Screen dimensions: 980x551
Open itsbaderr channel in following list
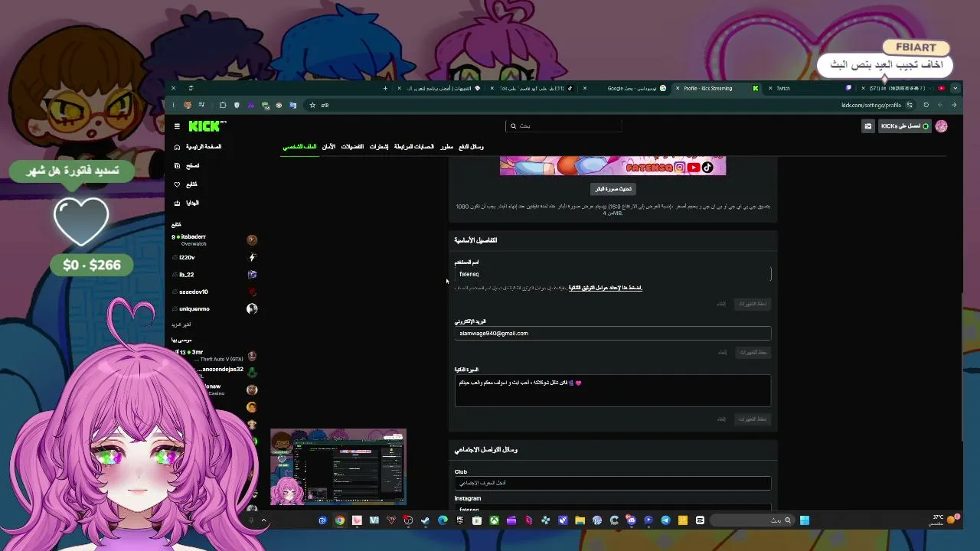(x=214, y=240)
